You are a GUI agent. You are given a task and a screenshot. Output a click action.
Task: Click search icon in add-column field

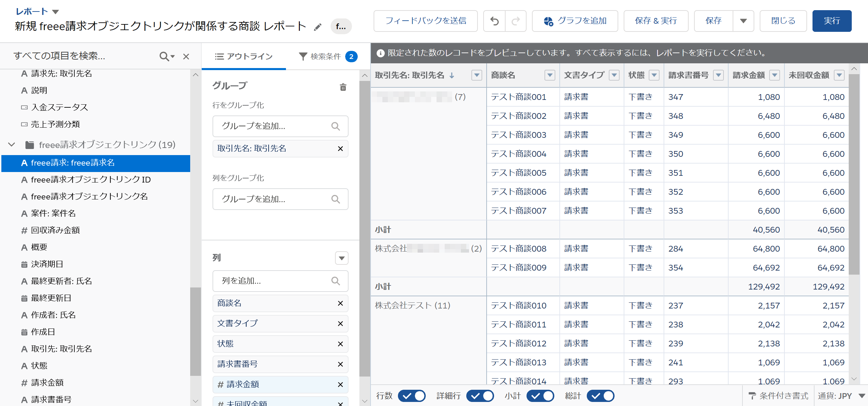pyautogui.click(x=335, y=281)
